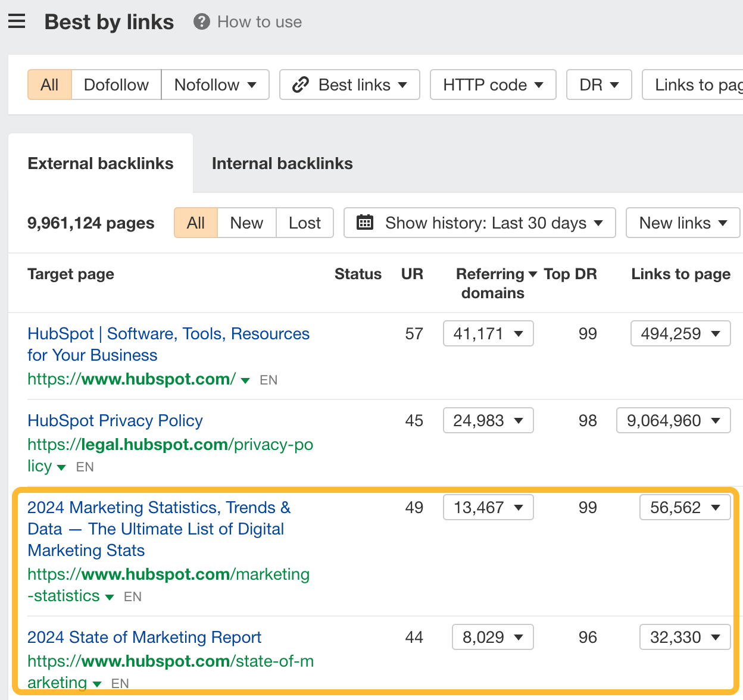
Task: Switch to the Internal backlinks tab
Action: [282, 163]
